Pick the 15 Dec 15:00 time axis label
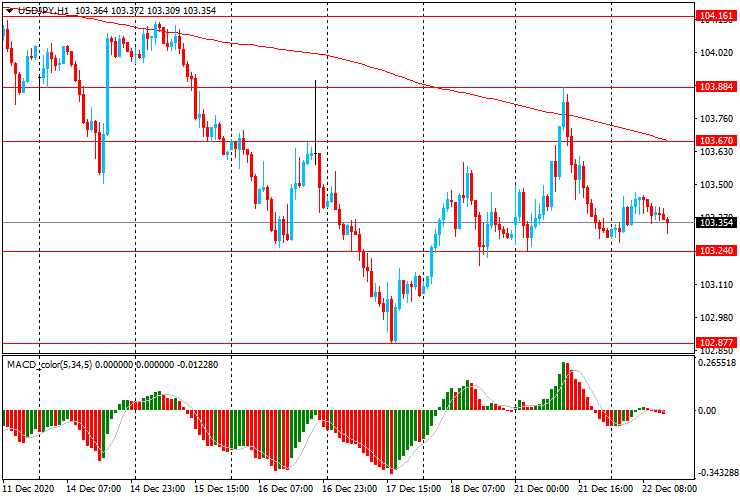This screenshot has width=740, height=500. (220, 490)
